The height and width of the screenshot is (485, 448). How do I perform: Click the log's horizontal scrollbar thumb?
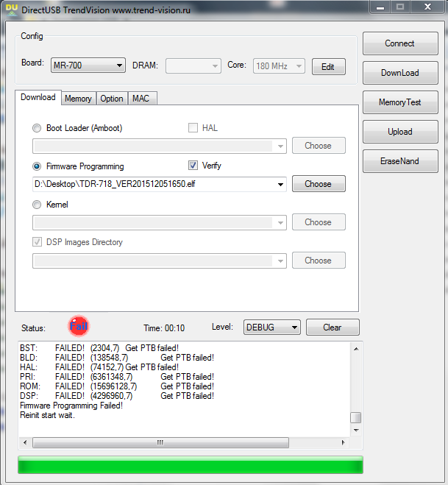click(x=159, y=443)
